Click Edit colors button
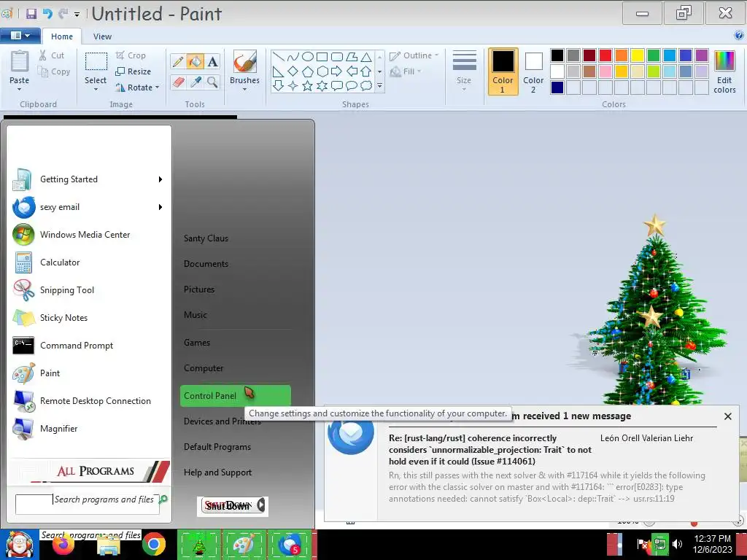The image size is (747, 560). 724,71
